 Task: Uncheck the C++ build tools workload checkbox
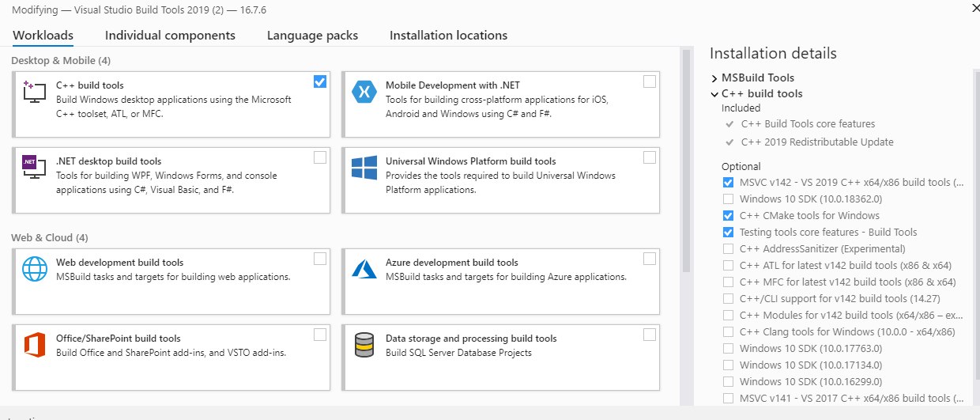319,81
